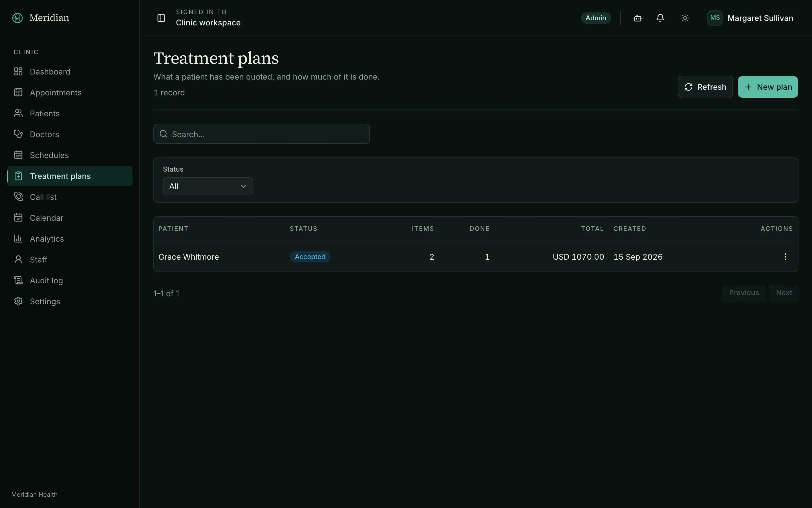Select the Grace Whitmore patient name
812x508 pixels.
[x=189, y=257]
